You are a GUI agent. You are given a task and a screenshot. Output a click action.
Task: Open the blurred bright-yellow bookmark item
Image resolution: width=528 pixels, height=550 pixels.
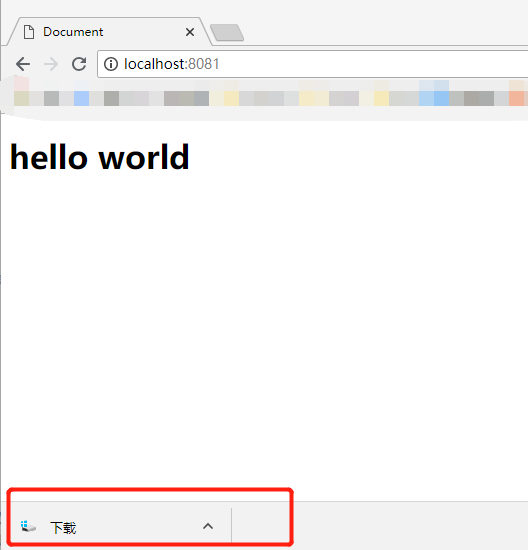click(x=231, y=98)
